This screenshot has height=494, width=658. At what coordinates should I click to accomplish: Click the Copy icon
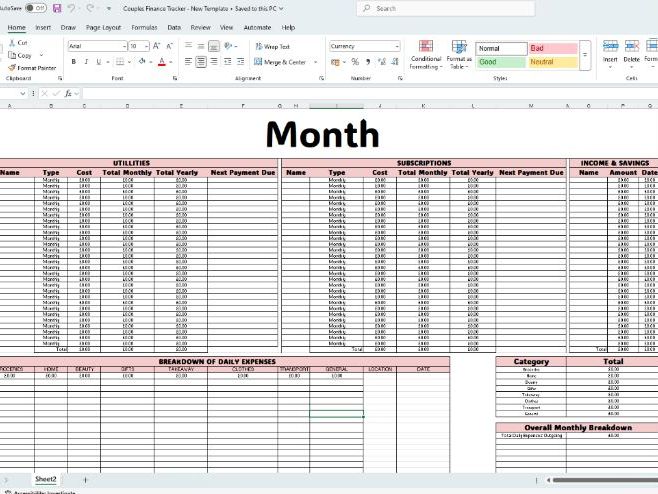point(12,55)
